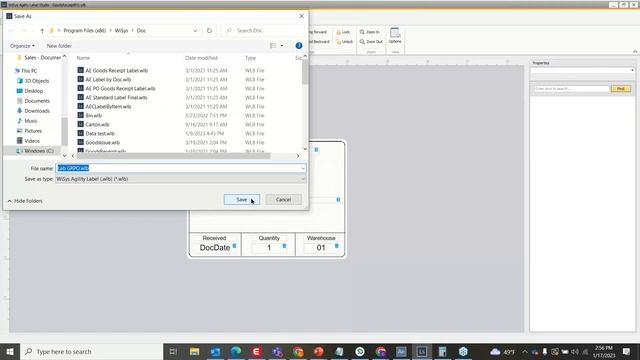640x360 pixels.
Task: Change the file list view layout
Action: (273, 46)
